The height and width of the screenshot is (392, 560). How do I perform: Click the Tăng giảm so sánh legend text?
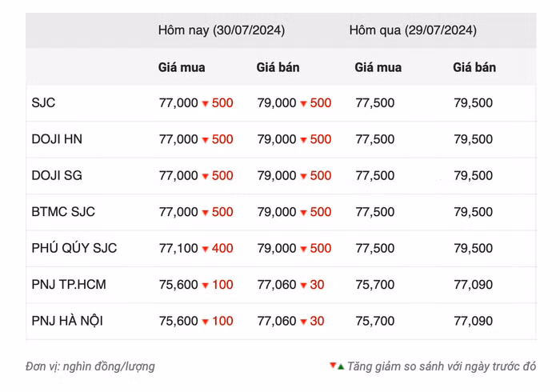442,366
